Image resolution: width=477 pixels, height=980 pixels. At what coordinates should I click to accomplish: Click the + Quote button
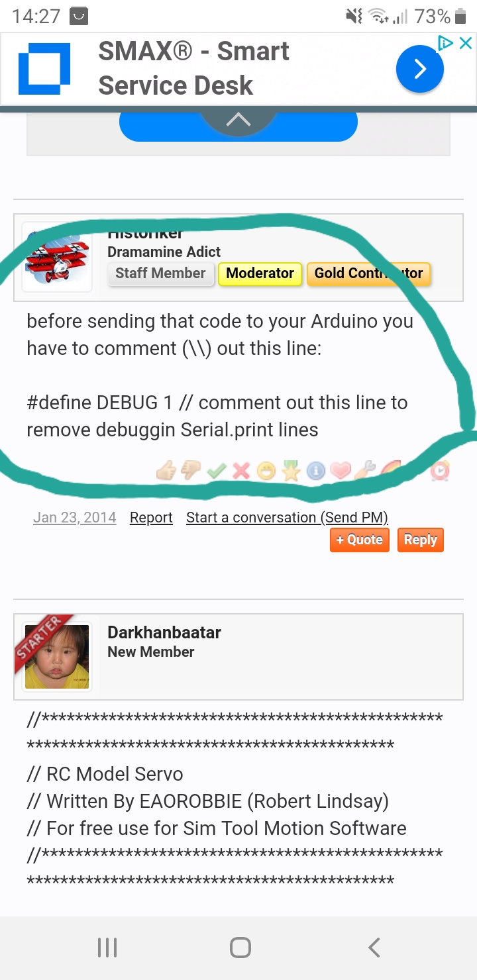(x=360, y=540)
